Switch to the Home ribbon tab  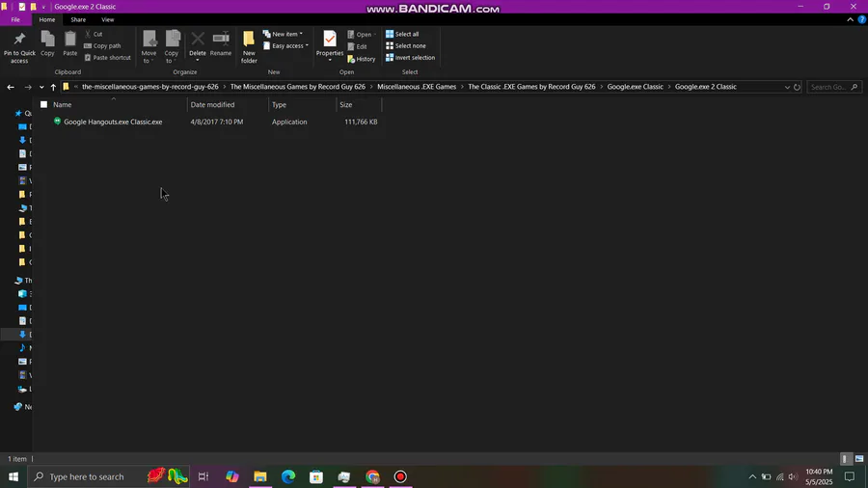(x=47, y=20)
